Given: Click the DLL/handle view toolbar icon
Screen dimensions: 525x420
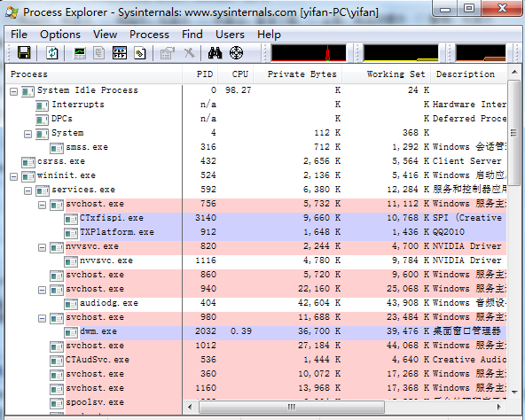Looking at the screenshot, I should pyautogui.click(x=140, y=53).
